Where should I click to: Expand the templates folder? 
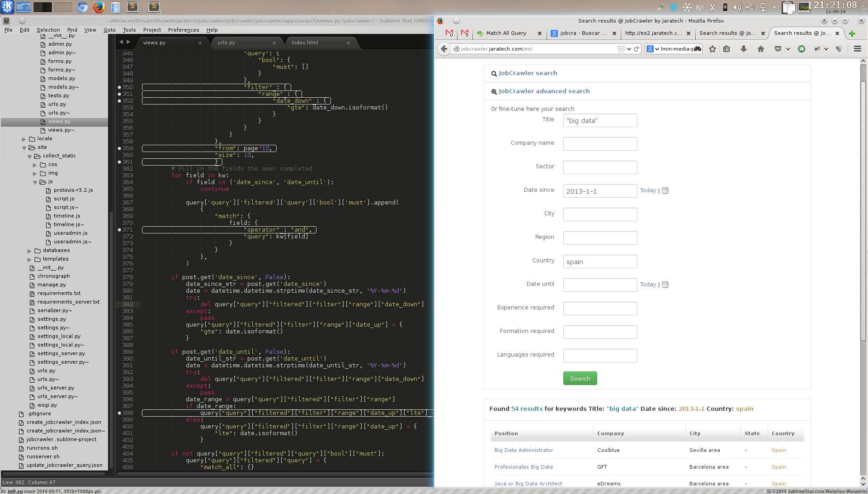[x=29, y=259]
